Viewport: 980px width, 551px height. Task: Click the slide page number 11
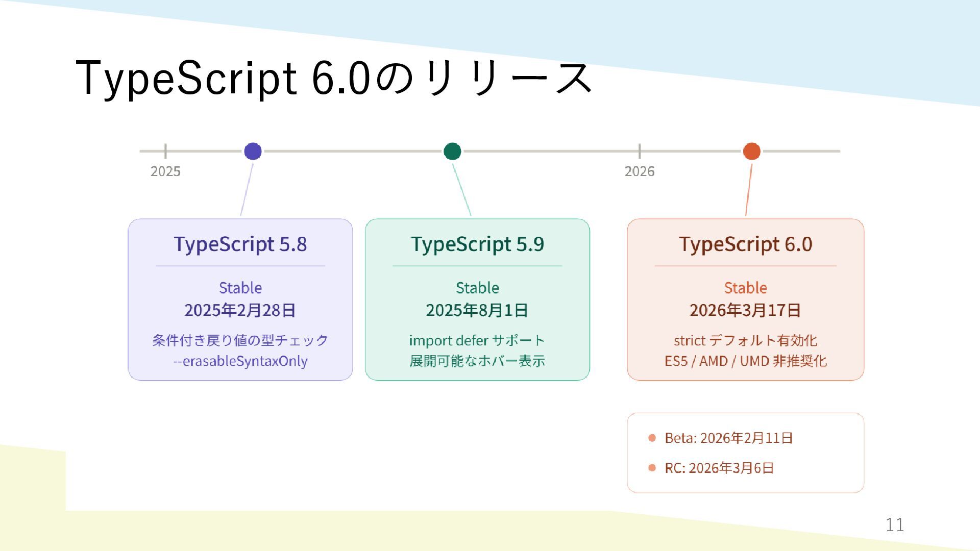pyautogui.click(x=894, y=524)
